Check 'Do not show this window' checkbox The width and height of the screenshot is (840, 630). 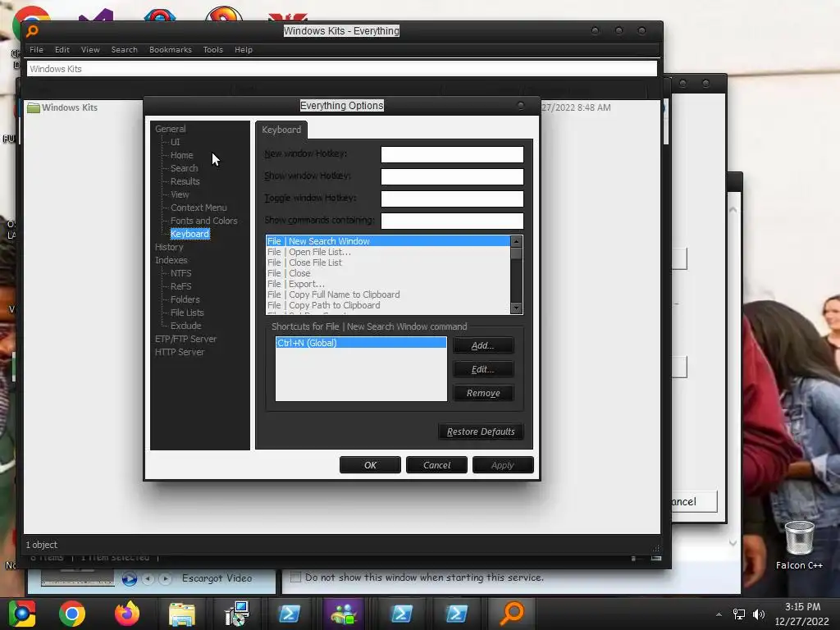click(295, 577)
